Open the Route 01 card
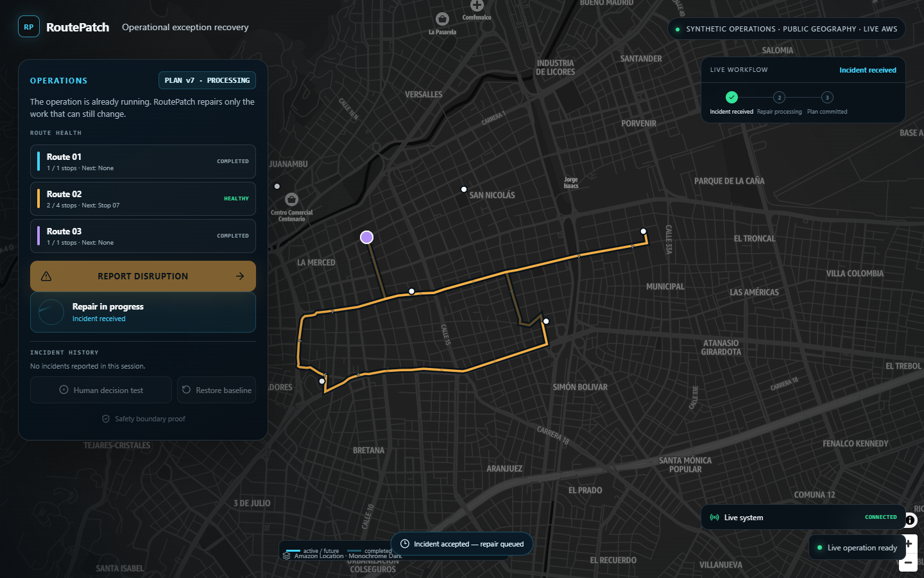The height and width of the screenshot is (578, 924). (143, 161)
